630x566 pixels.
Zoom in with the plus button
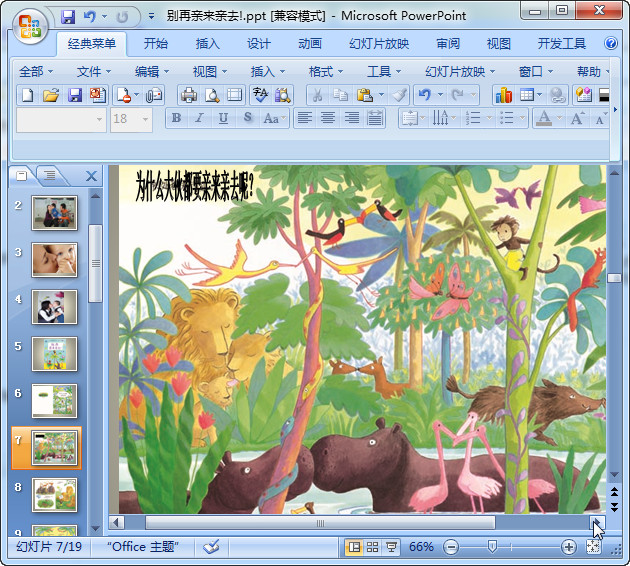click(569, 547)
